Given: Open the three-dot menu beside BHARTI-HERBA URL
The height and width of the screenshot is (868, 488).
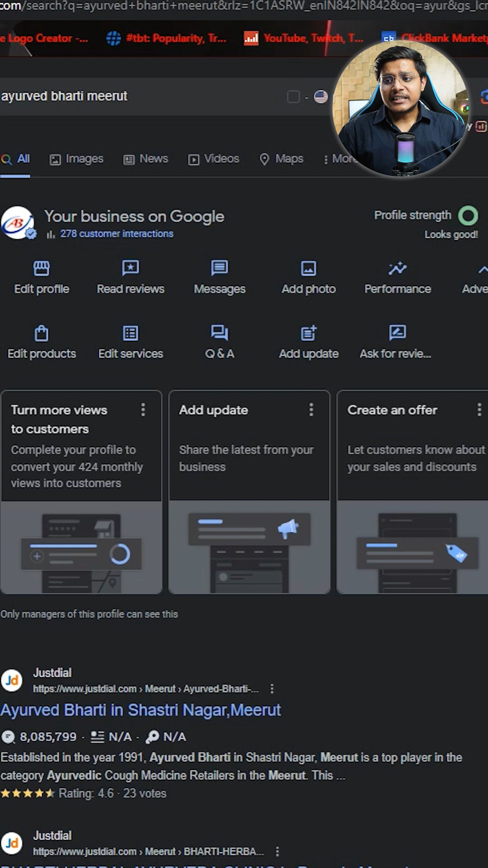Looking at the screenshot, I should (x=277, y=851).
